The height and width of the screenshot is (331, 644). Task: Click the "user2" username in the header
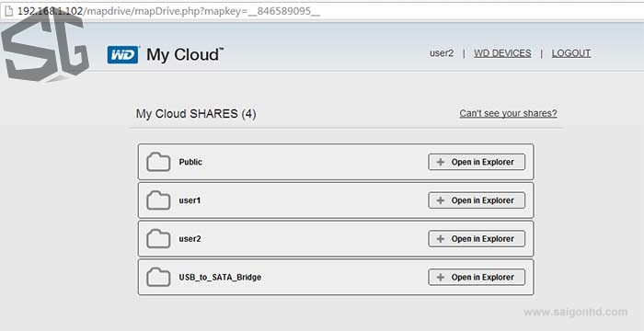point(442,53)
